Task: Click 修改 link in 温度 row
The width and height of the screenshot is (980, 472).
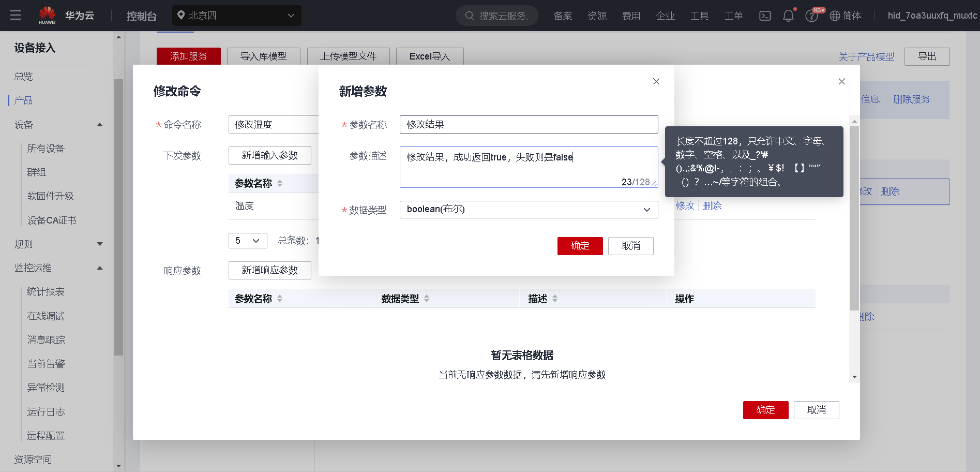Action: pyautogui.click(x=685, y=206)
